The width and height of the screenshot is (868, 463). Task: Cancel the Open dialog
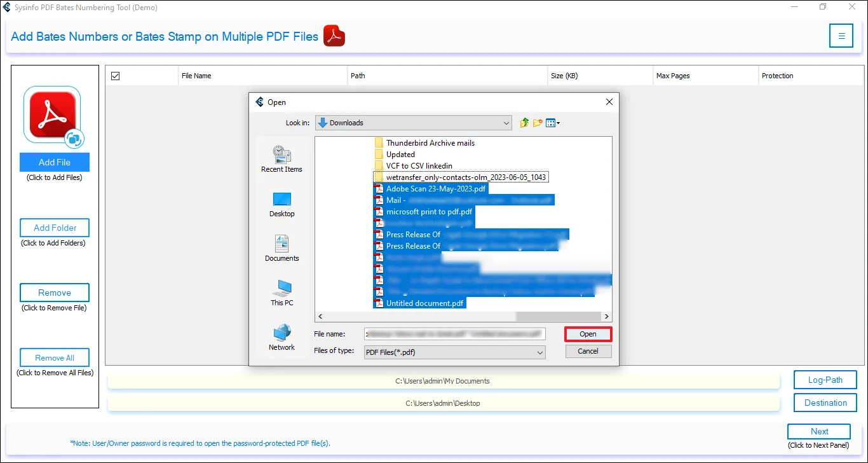(588, 351)
